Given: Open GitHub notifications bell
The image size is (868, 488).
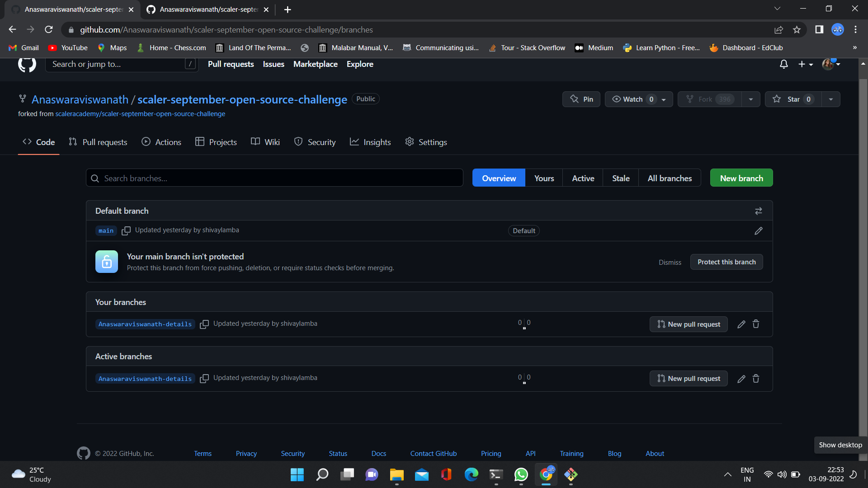Looking at the screenshot, I should (x=783, y=64).
